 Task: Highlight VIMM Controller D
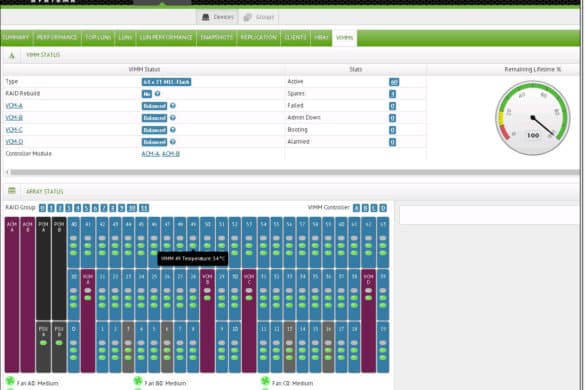click(383, 208)
